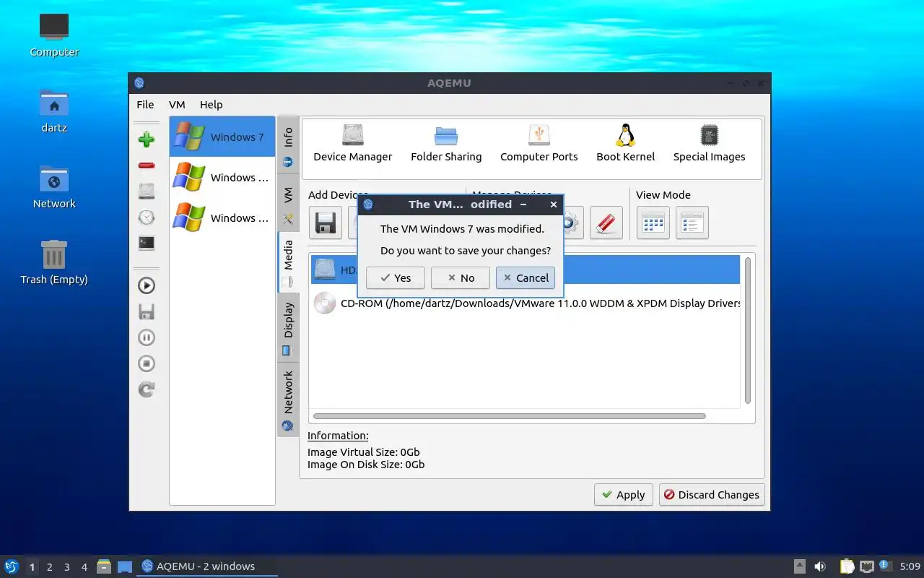
Task: Open the Computer desktop icon
Action: point(54,35)
